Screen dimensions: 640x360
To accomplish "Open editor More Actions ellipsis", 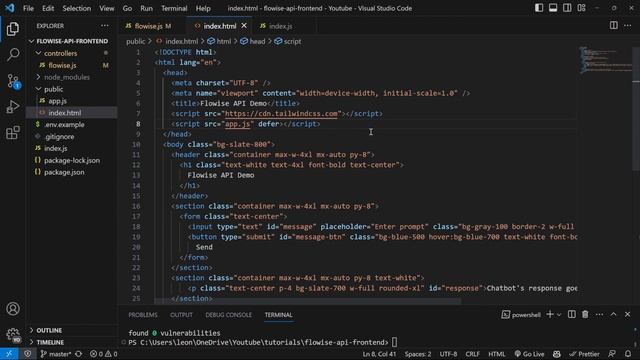I will pyautogui.click(x=627, y=26).
